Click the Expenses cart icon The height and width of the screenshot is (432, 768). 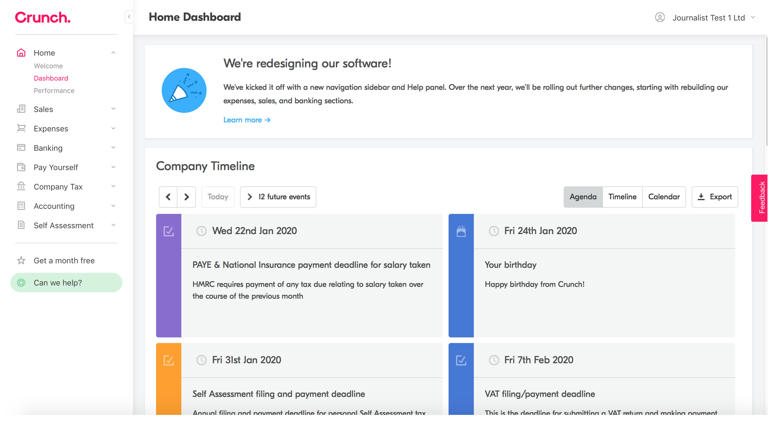coord(21,129)
